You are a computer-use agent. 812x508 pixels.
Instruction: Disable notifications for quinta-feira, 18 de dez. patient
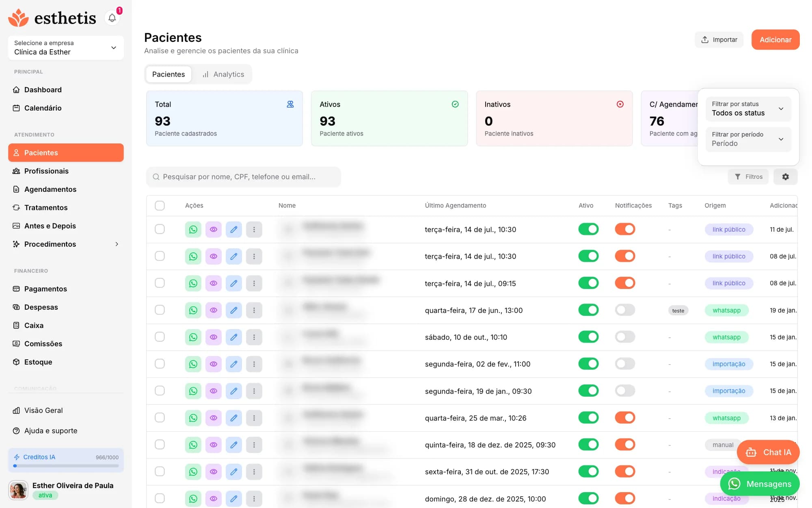625,445
